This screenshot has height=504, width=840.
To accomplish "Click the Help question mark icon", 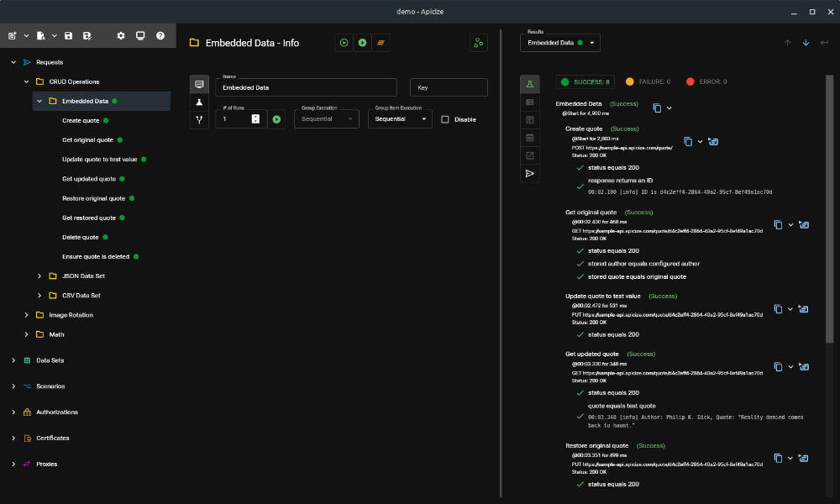I will [x=160, y=36].
